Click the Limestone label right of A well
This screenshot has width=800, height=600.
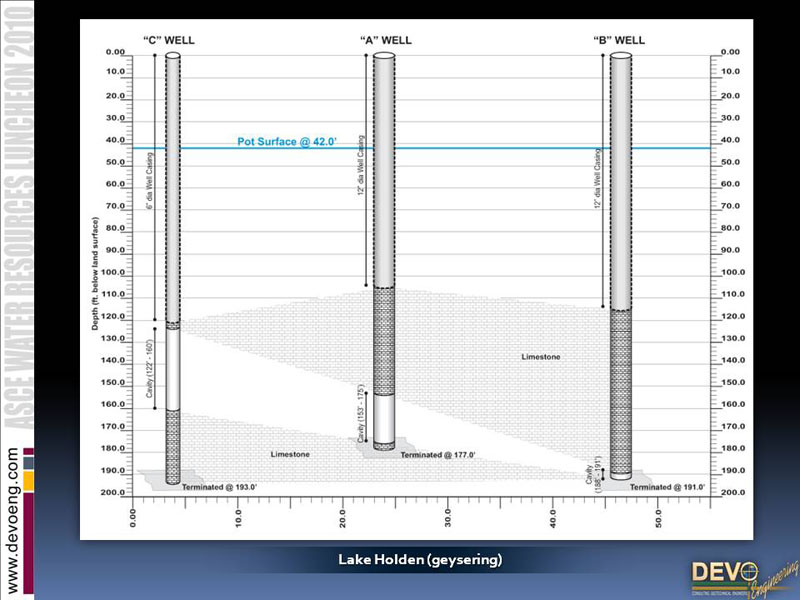coord(541,357)
